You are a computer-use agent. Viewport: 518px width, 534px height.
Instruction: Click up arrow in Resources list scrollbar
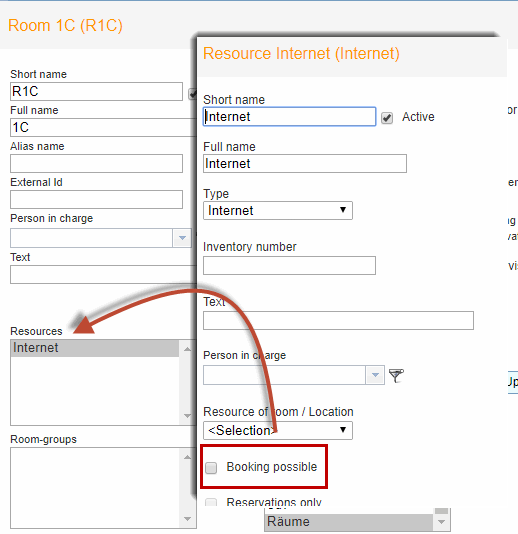(187, 349)
